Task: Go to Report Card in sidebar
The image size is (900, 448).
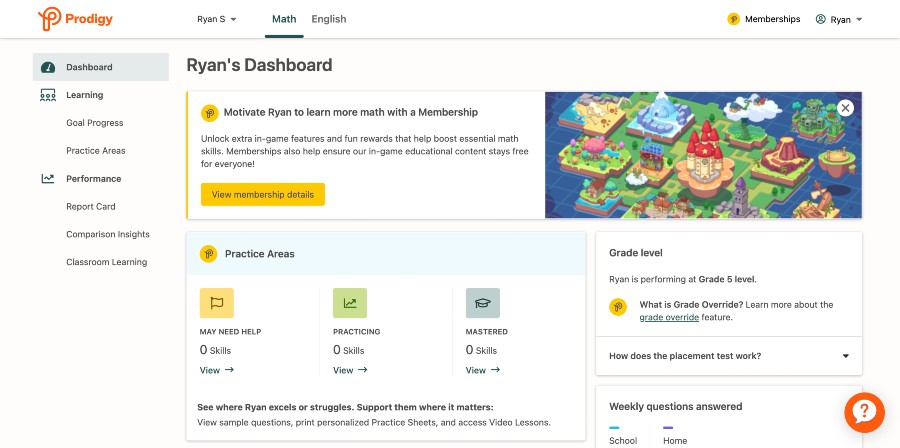Action: [91, 207]
